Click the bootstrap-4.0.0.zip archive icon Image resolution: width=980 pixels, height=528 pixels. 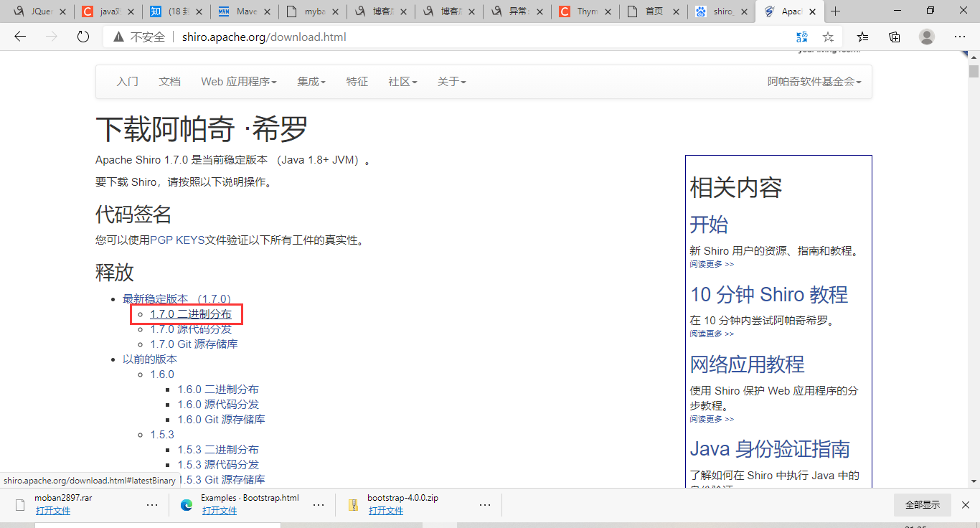[x=353, y=504]
